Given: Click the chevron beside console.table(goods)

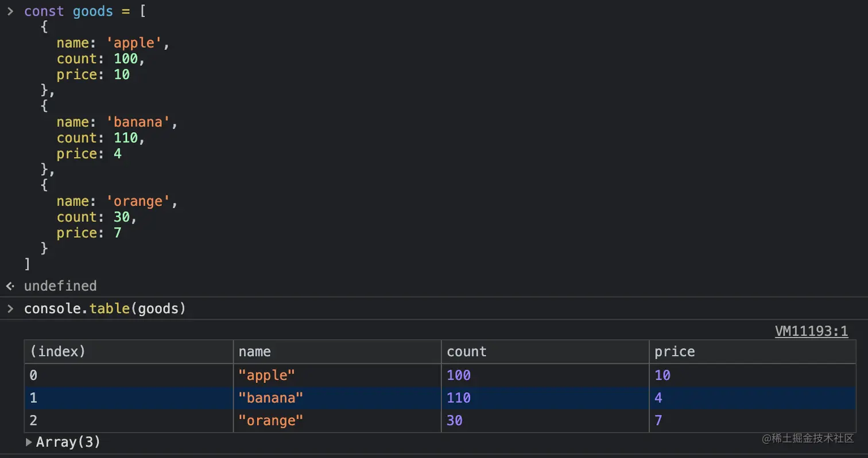Looking at the screenshot, I should (10, 309).
